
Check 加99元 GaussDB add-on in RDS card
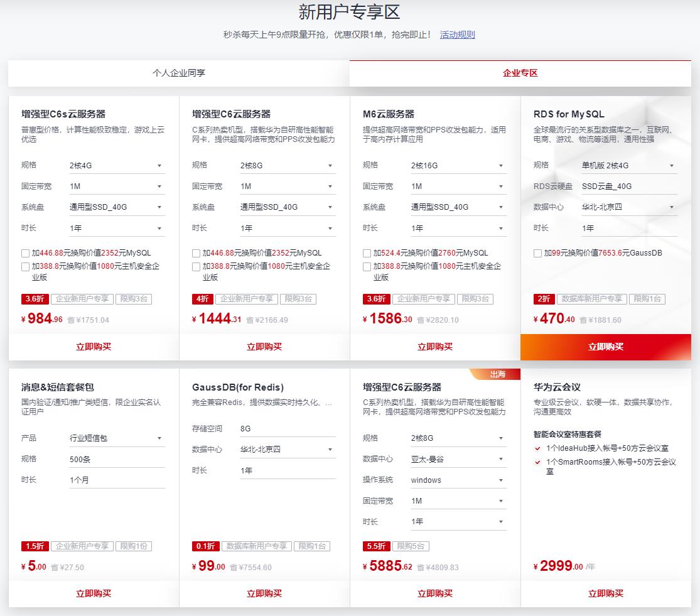click(x=537, y=254)
